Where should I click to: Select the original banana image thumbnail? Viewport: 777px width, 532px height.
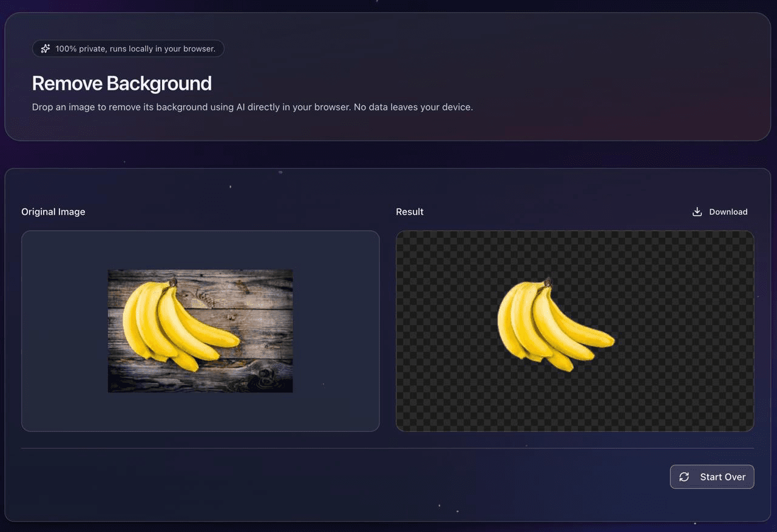click(200, 331)
